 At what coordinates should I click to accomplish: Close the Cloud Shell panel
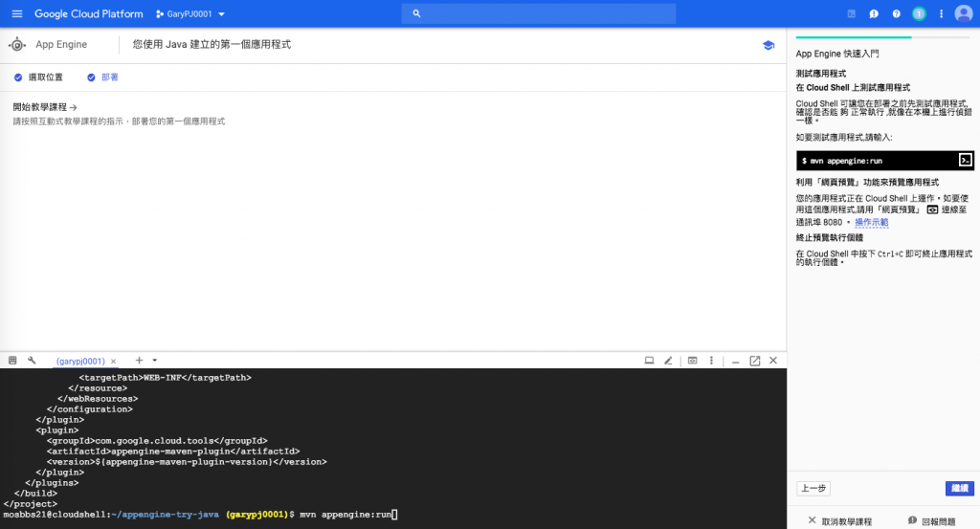773,361
